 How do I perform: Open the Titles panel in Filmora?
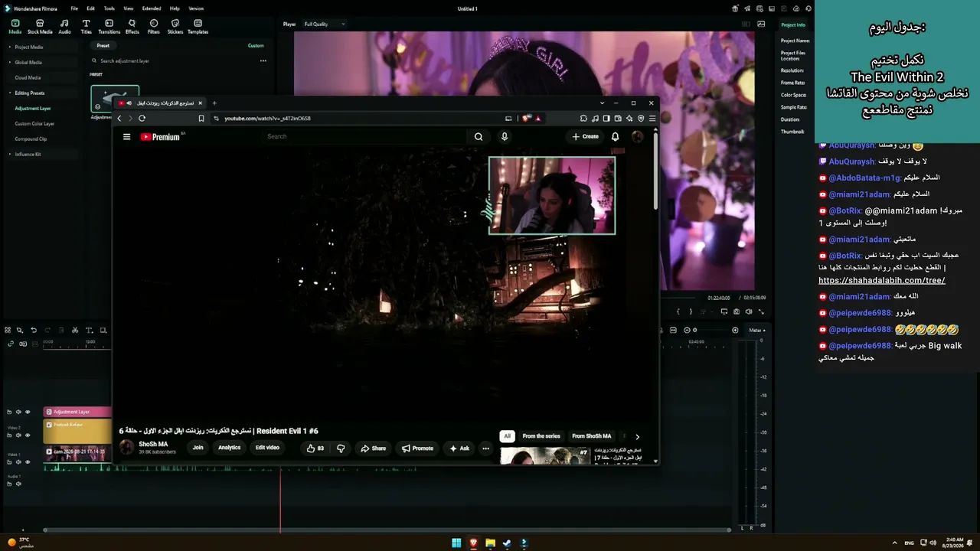point(86,27)
